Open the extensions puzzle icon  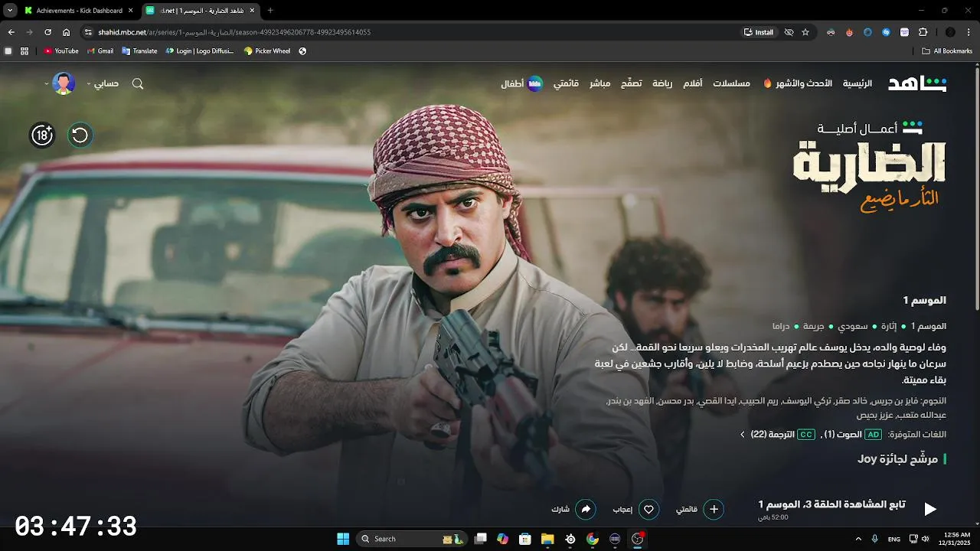923,32
